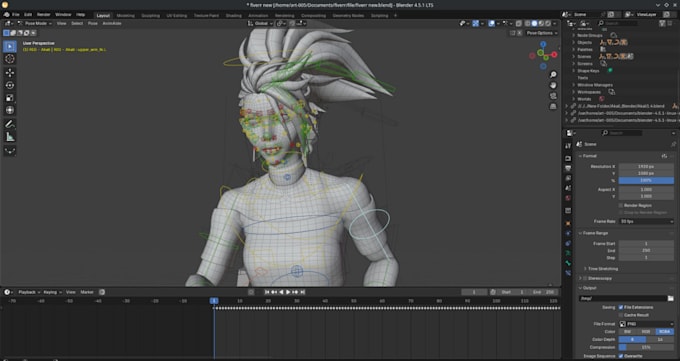Image resolution: width=680 pixels, height=361 pixels.
Task: Click the Resolution X value field
Action: pos(646,167)
